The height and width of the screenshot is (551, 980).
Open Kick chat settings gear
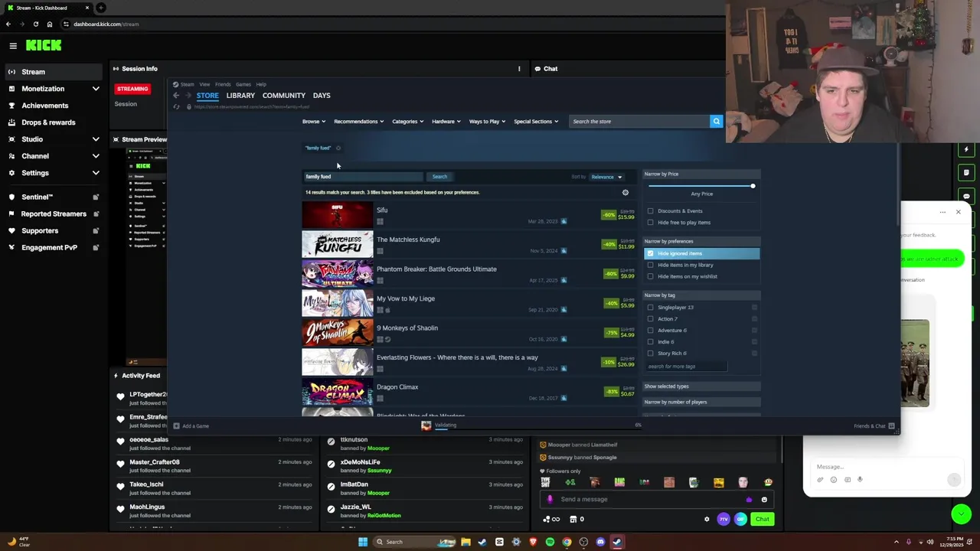click(707, 519)
